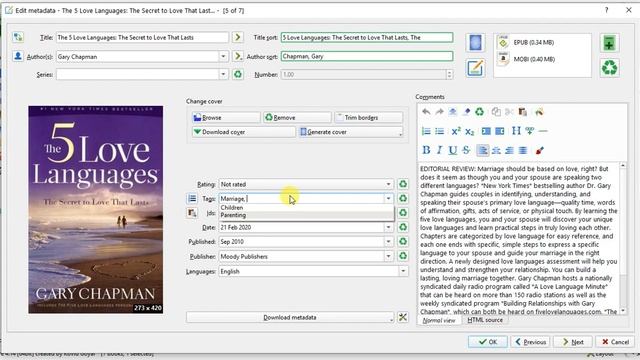Select Parenting tag suggestion
Viewport: 640px width, 360px height.
click(306, 215)
